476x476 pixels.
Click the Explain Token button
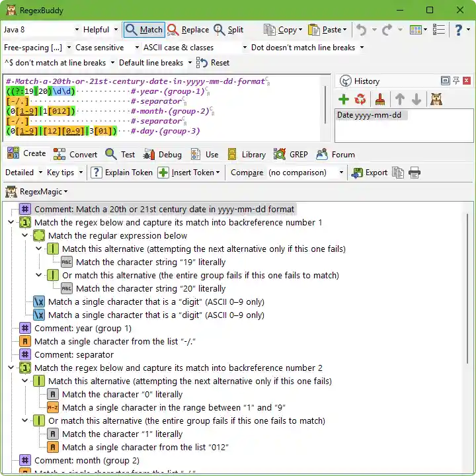click(122, 173)
